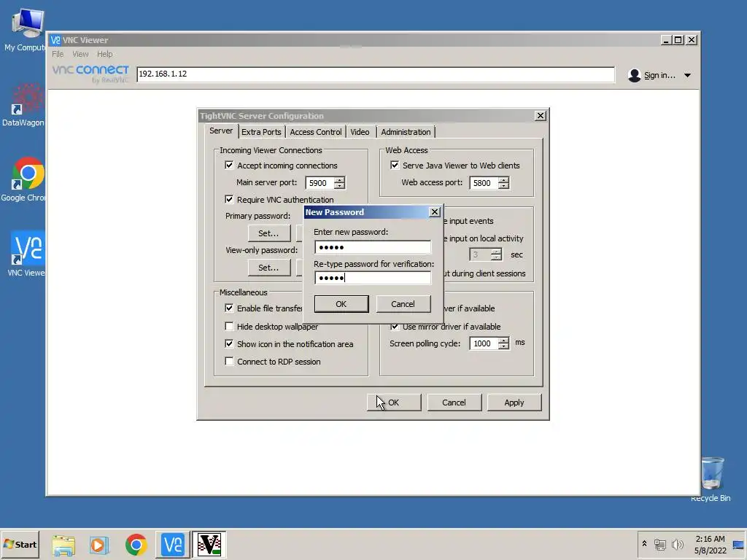Open Windows Explorer from taskbar
Screen dimensions: 747x560
tap(64, 544)
